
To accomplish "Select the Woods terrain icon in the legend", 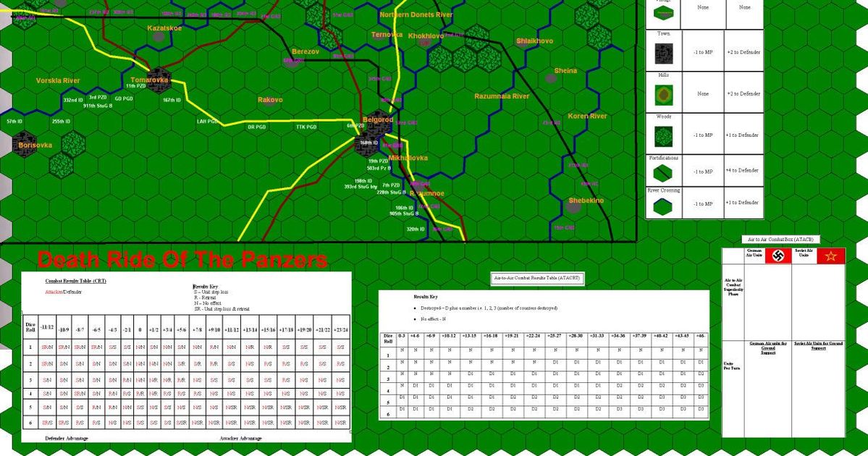I will pyautogui.click(x=664, y=136).
